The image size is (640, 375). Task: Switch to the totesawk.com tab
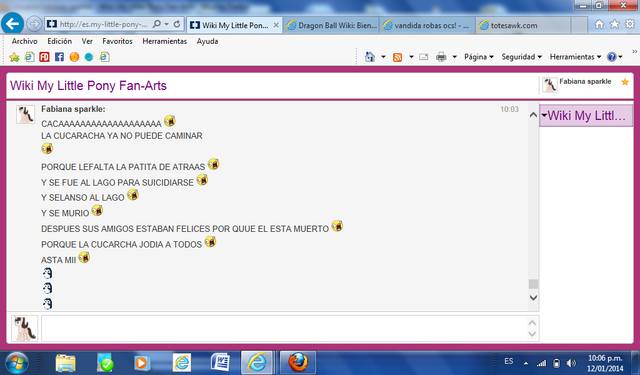522,25
